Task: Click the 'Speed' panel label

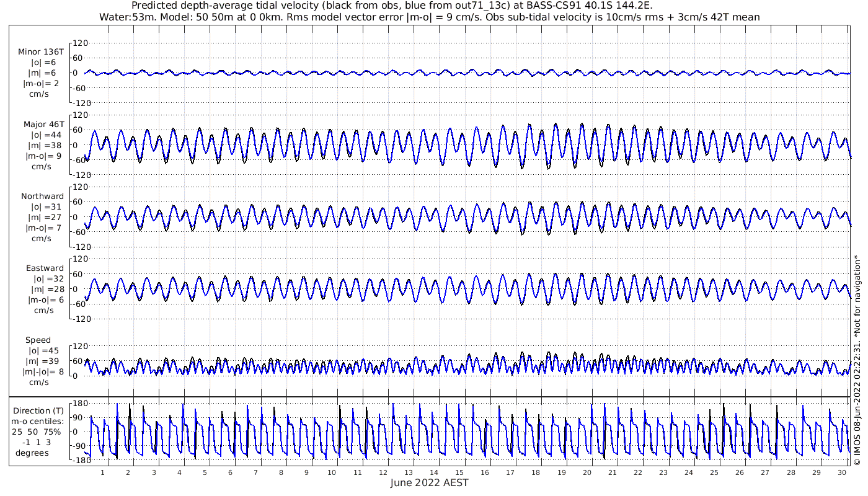Action: coord(38,340)
